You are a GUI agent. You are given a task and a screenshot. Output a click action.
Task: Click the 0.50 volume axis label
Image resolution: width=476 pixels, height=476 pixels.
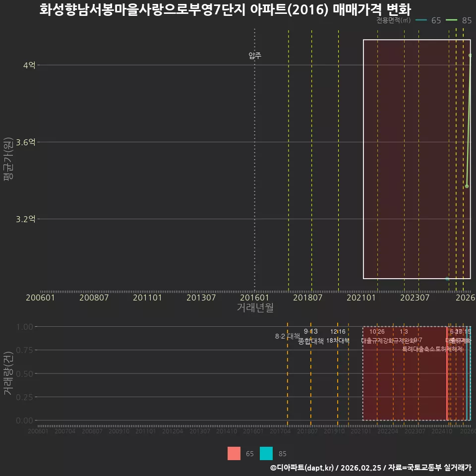tap(25, 374)
